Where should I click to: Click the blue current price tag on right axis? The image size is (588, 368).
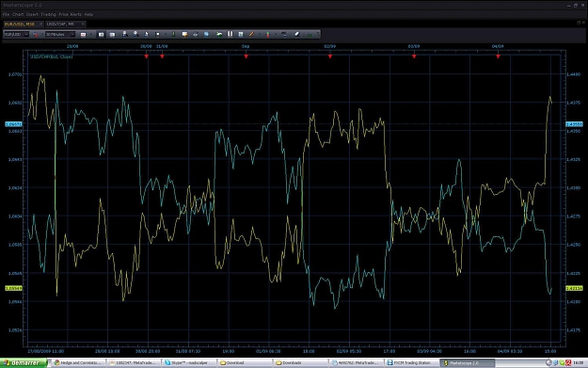(x=574, y=124)
